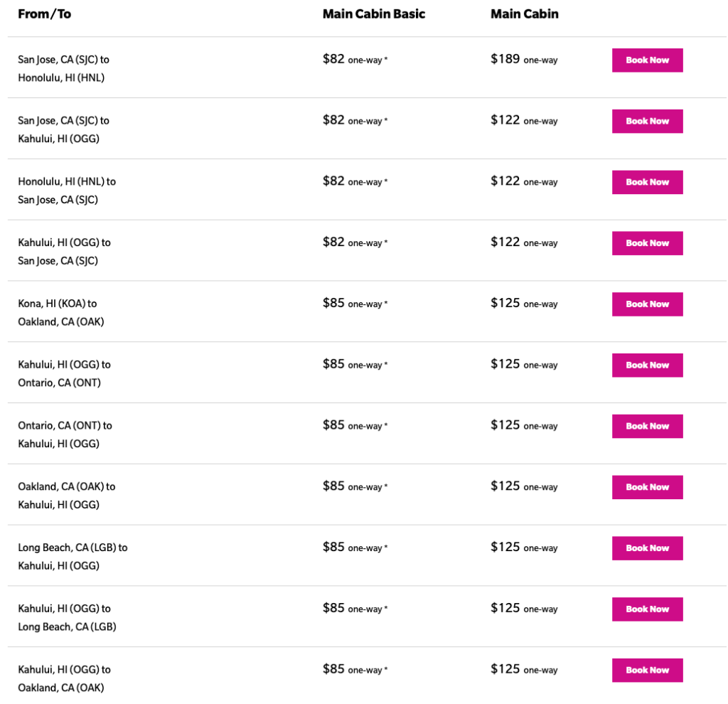
Task: Select the San Jose to Honolulu route text
Action: pyautogui.click(x=63, y=69)
